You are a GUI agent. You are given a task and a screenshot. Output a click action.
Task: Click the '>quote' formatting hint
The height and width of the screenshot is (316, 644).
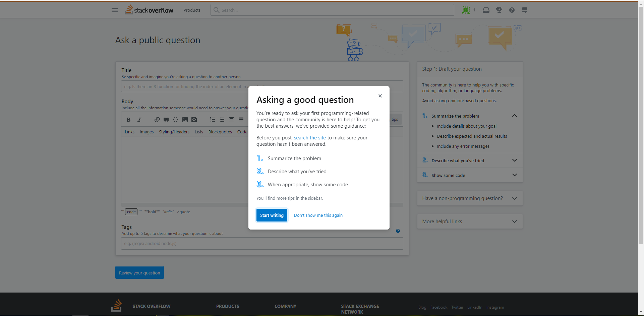point(183,212)
